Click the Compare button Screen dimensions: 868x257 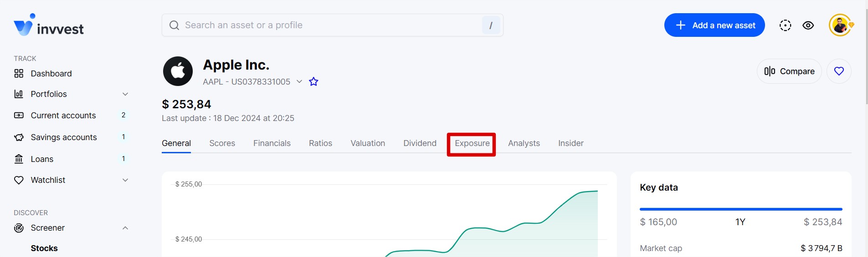(x=789, y=71)
